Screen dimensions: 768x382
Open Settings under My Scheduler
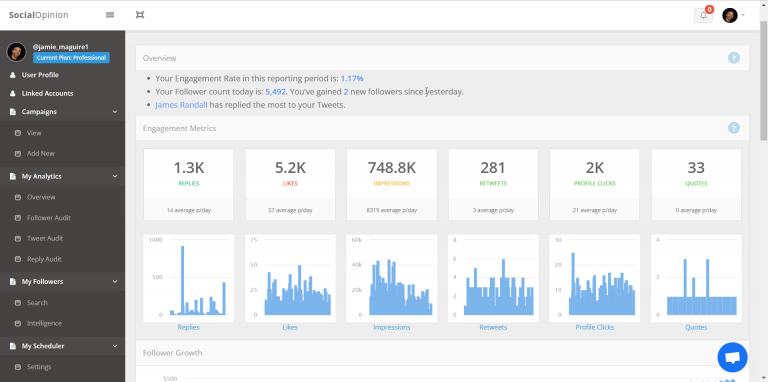39,367
